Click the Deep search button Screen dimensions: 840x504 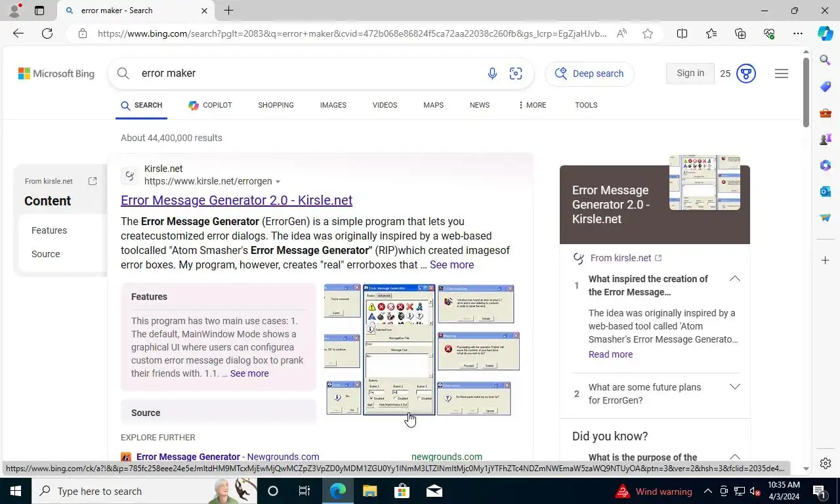589,73
